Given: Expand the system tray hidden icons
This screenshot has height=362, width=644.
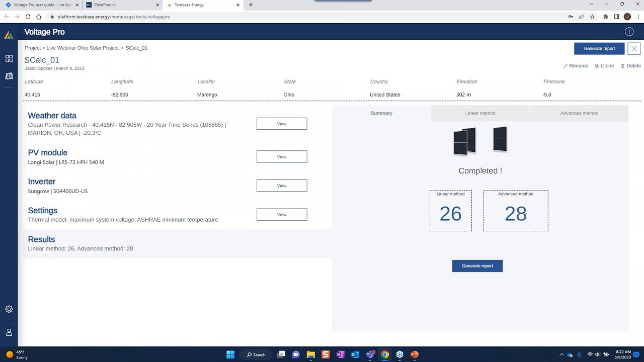Looking at the screenshot, I should (561, 354).
